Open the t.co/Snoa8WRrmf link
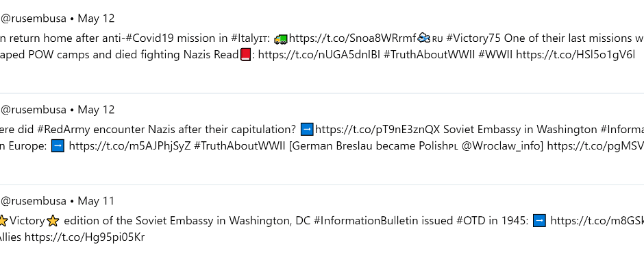 (x=353, y=38)
